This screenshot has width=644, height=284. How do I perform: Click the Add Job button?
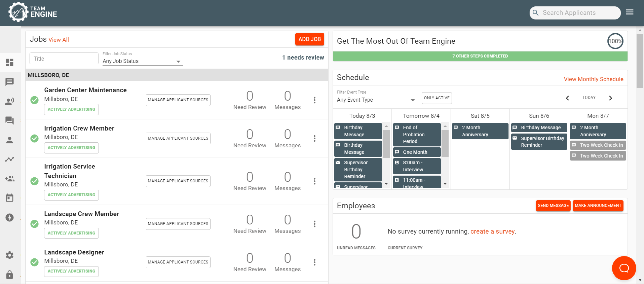click(x=310, y=39)
